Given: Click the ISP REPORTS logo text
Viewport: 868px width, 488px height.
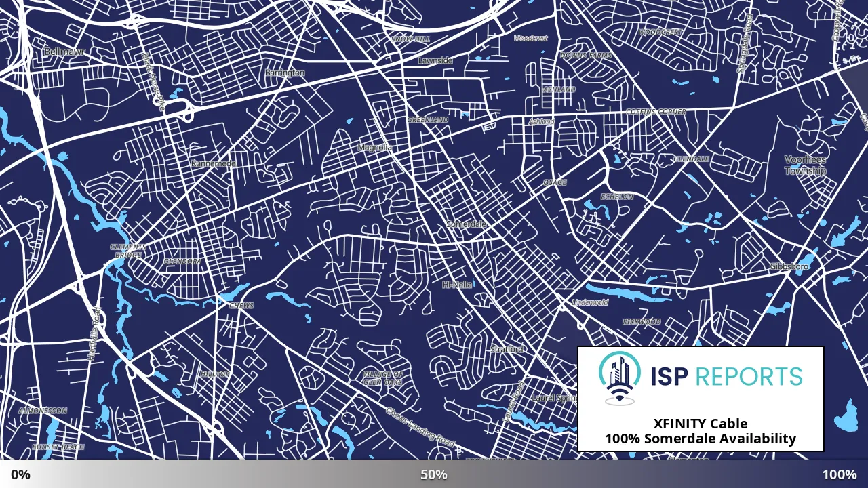Looking at the screenshot, I should [726, 376].
